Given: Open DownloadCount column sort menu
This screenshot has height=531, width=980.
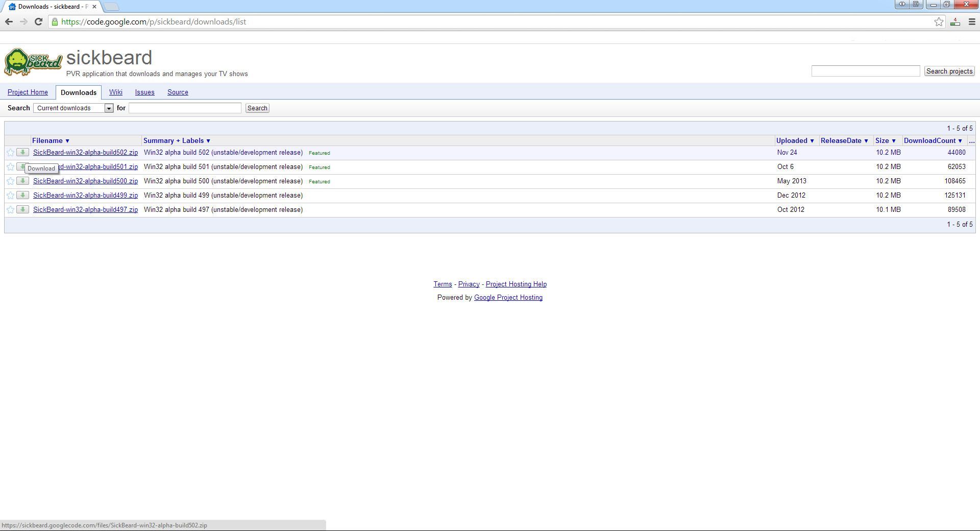Looking at the screenshot, I should click(933, 141).
